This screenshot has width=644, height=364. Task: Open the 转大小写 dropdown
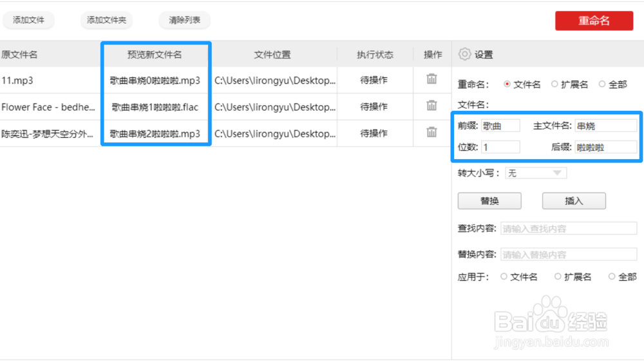tap(536, 173)
